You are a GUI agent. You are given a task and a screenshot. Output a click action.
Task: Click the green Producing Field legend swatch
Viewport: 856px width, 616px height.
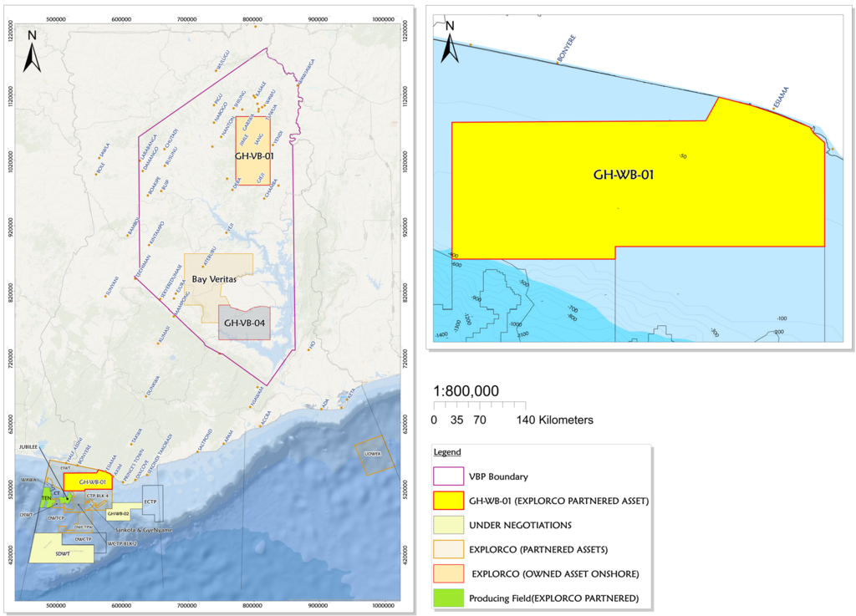pyautogui.click(x=448, y=598)
